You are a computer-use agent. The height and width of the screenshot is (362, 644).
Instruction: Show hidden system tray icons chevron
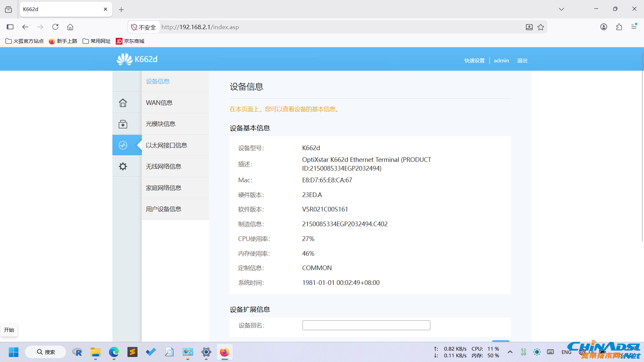point(510,352)
